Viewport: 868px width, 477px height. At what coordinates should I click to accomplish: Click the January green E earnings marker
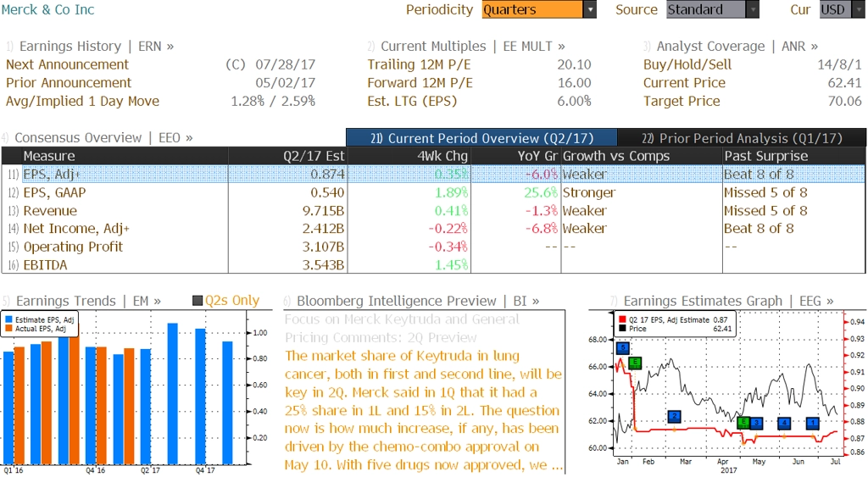[x=635, y=363]
